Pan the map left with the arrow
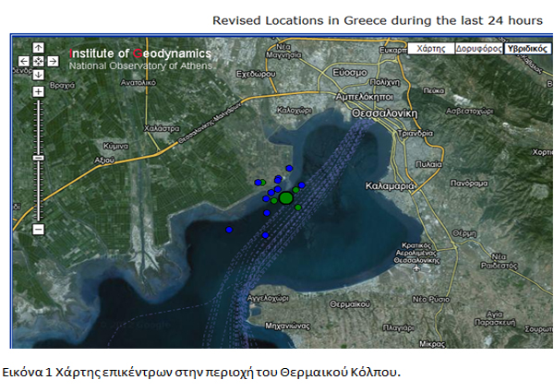Viewport: 554px width, 392px height. coord(24,61)
